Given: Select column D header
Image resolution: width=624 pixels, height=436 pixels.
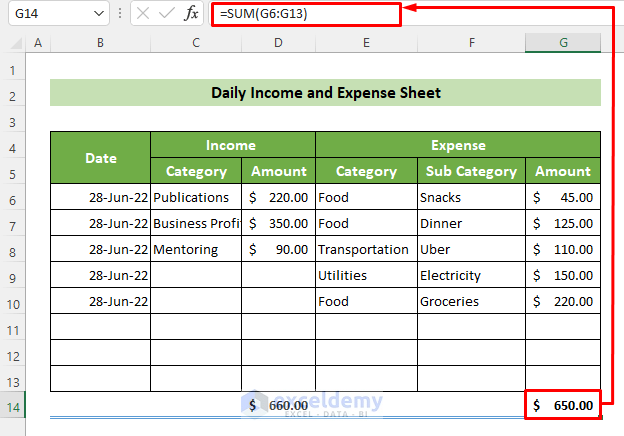Looking at the screenshot, I should coord(278,43).
